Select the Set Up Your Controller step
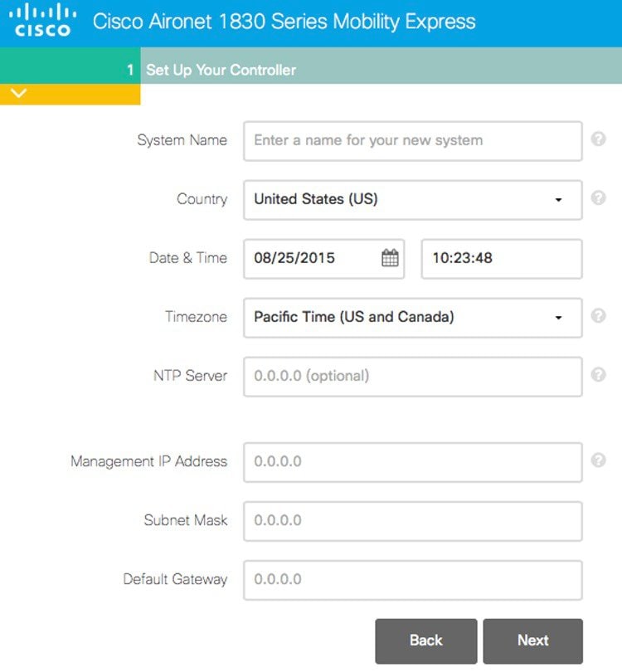 coord(221,70)
